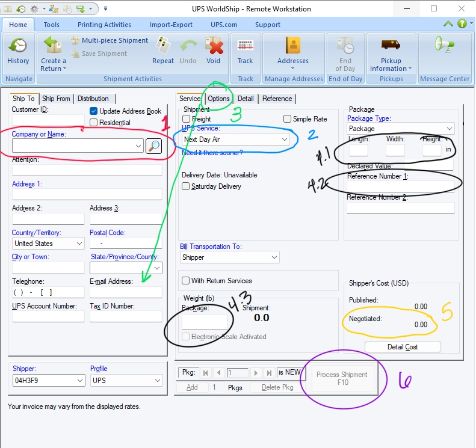
Task: Uncheck Update Address Book checkbox
Action: [x=94, y=111]
